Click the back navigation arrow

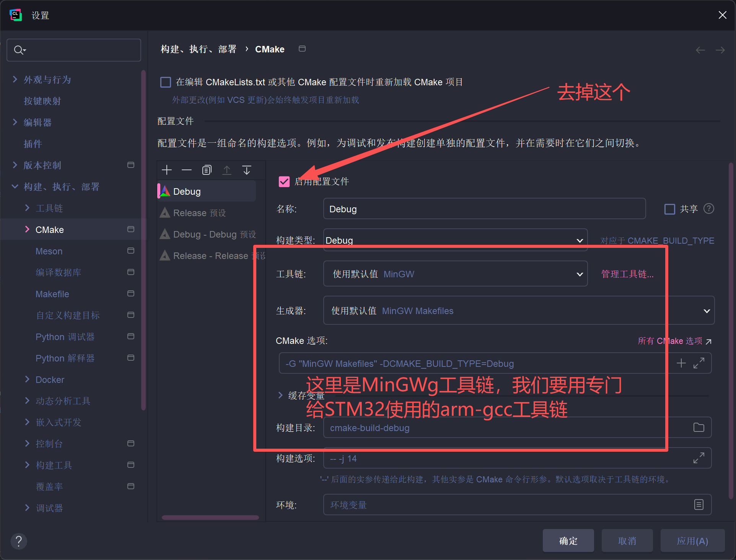700,50
